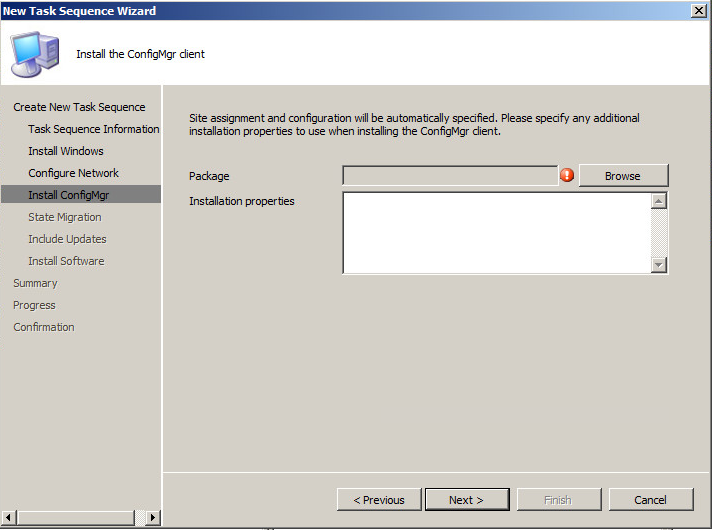The width and height of the screenshot is (712, 530).
Task: Select the Install Software step
Action: click(66, 261)
